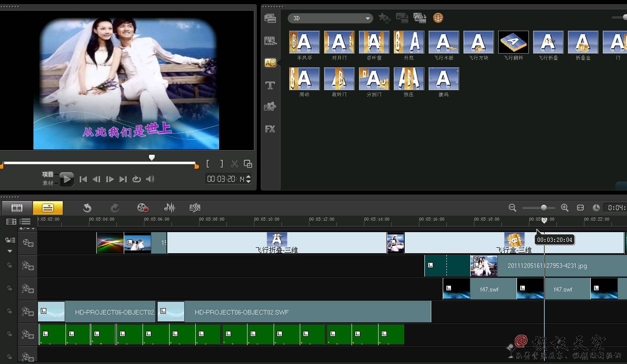This screenshot has width=627, height=364.
Task: Jump to the end of project
Action: (123, 179)
